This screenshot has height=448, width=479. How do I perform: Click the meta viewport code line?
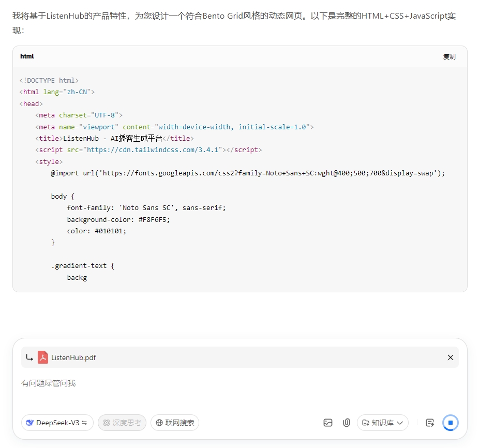[174, 127]
